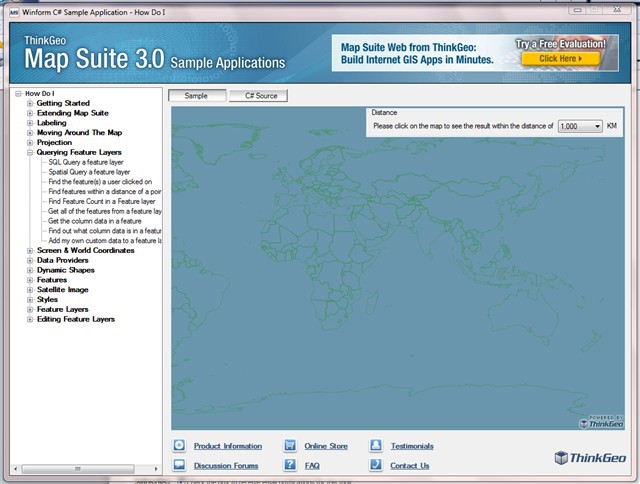Collapse the How Do I root node
This screenshot has height=484, width=640.
point(18,93)
